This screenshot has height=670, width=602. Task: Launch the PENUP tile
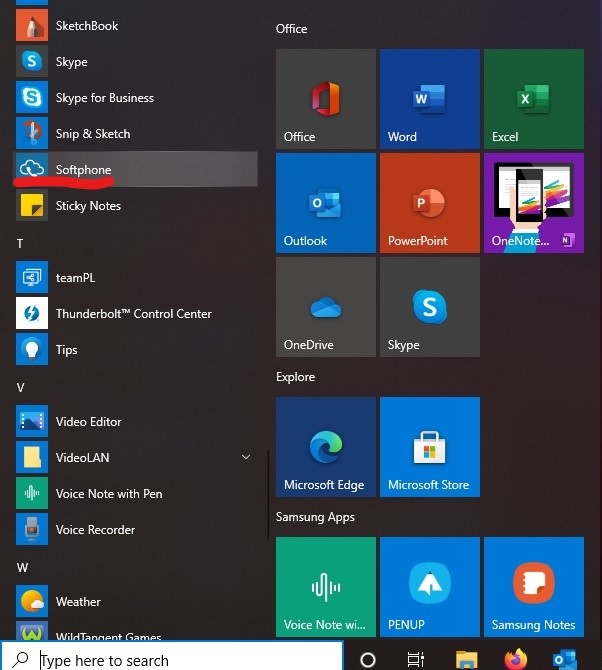tap(430, 587)
